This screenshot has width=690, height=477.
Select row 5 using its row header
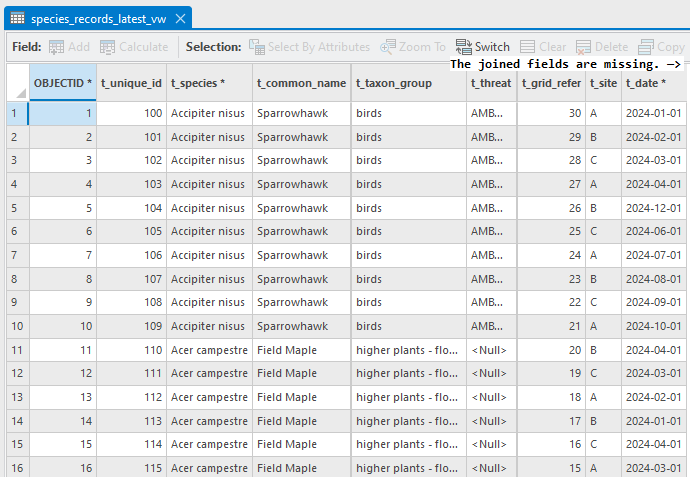14,208
